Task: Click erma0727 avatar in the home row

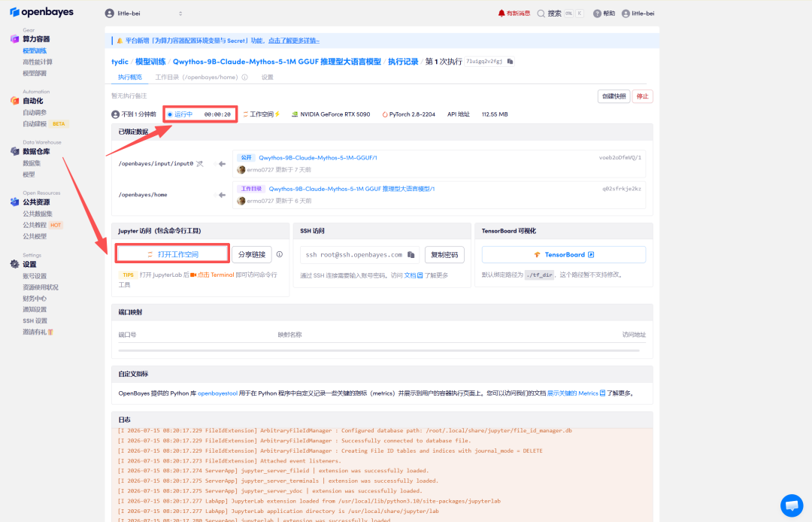Action: 241,201
